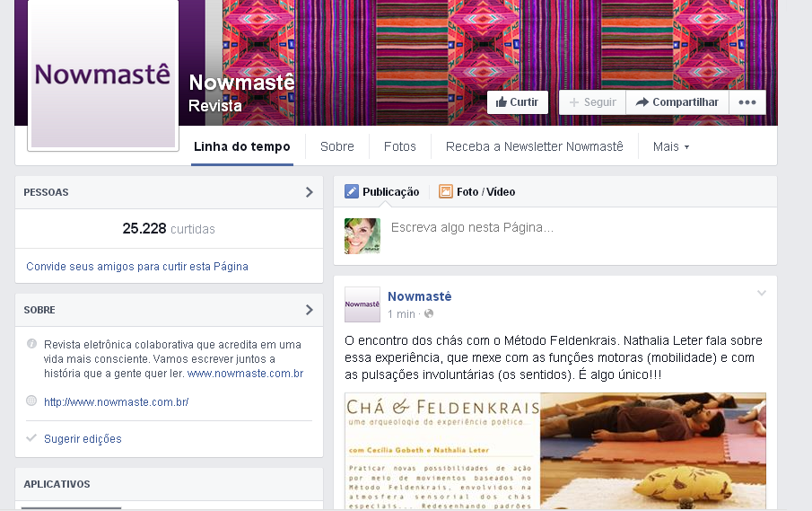
Task: Click the Compartilhar share button
Action: (677, 102)
